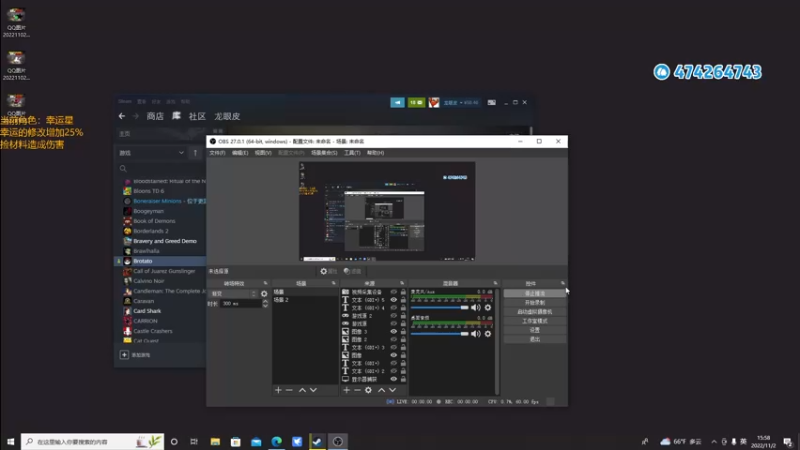This screenshot has width=800, height=450.
Task: Toggle visibility of display capture source
Action: tap(393, 379)
